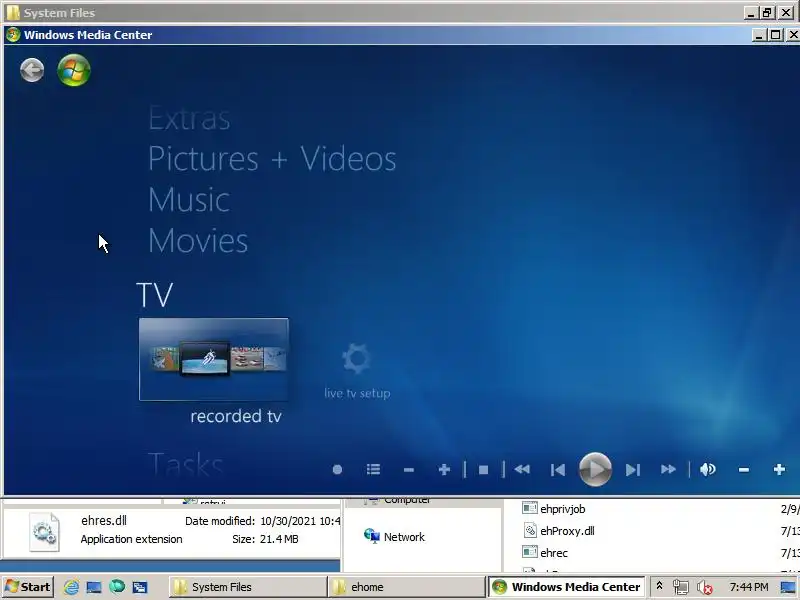Click the network tray icon
800x600 pixels.
(x=681, y=587)
